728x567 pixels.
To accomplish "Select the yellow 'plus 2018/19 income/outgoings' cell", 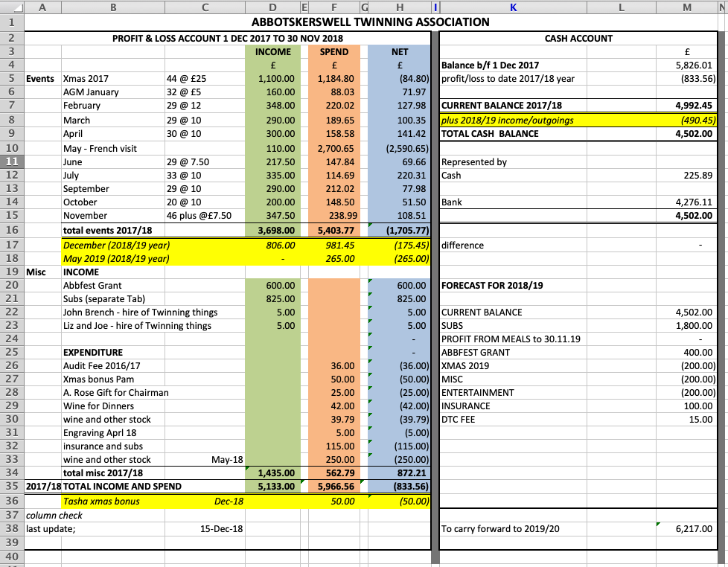I will point(506,120).
